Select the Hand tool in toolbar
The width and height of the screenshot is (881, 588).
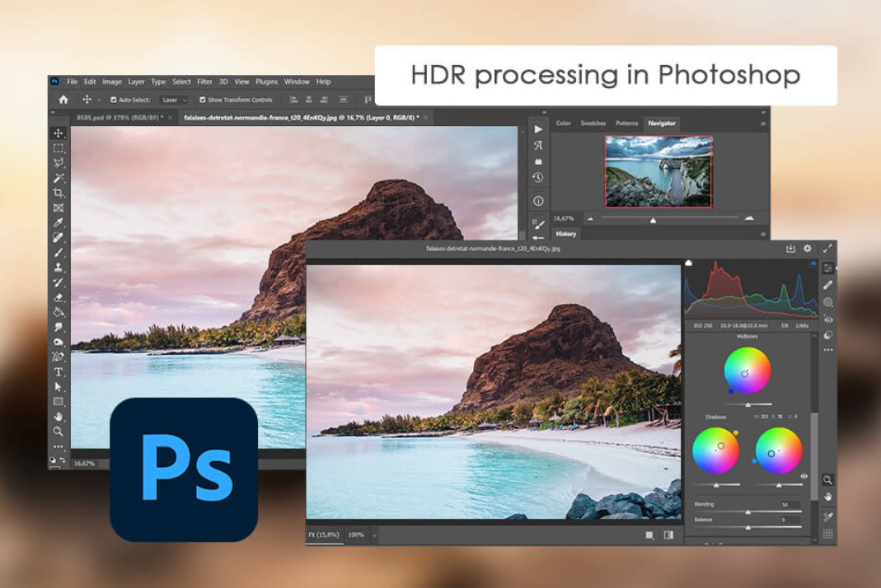click(x=59, y=417)
